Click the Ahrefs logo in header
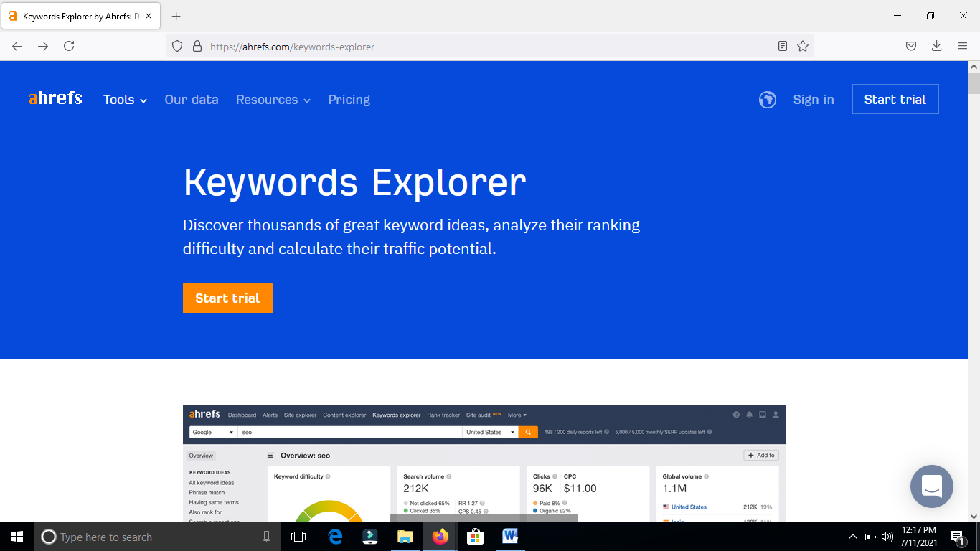This screenshot has height=551, width=980. pyautogui.click(x=55, y=99)
